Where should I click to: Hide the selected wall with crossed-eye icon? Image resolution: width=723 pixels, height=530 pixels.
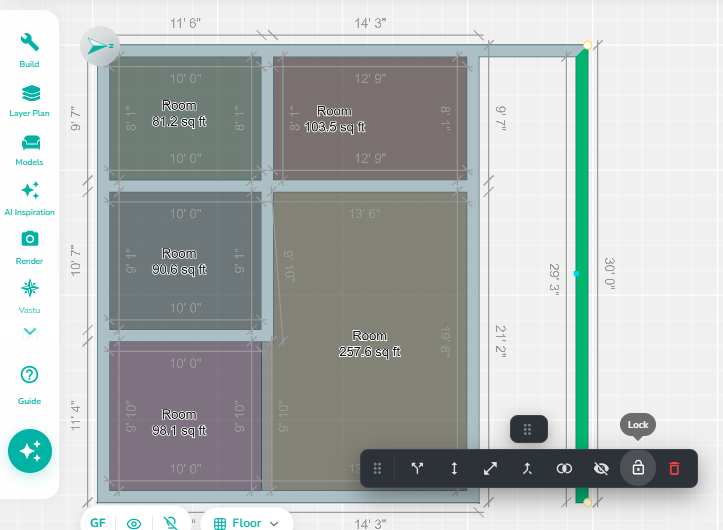click(601, 469)
